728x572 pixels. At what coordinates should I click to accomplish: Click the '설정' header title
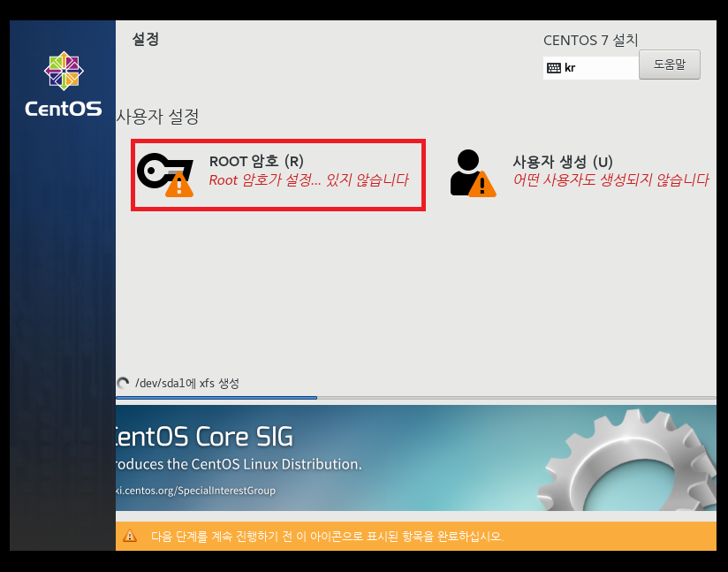click(146, 39)
